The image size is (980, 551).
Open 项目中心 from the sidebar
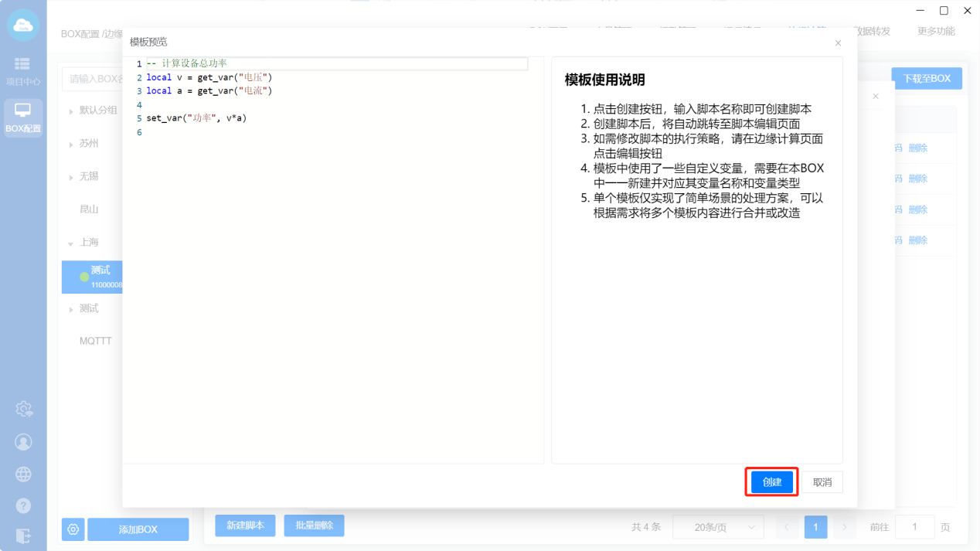pos(23,71)
